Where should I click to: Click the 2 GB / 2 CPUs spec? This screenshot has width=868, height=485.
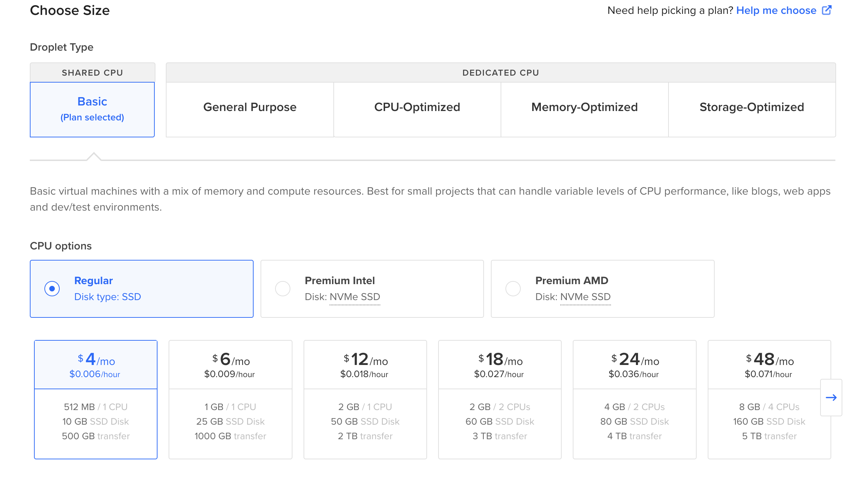pos(500,407)
